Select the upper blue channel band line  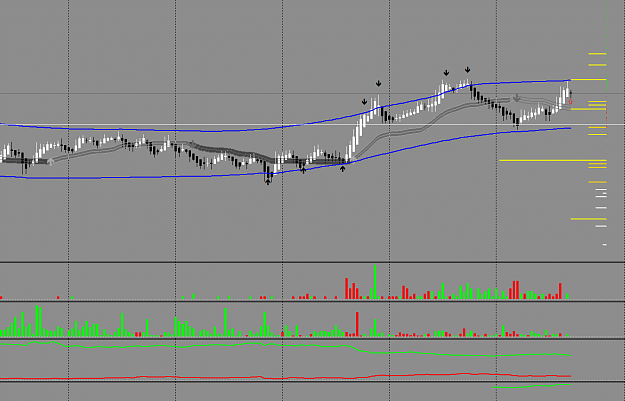pos(285,127)
